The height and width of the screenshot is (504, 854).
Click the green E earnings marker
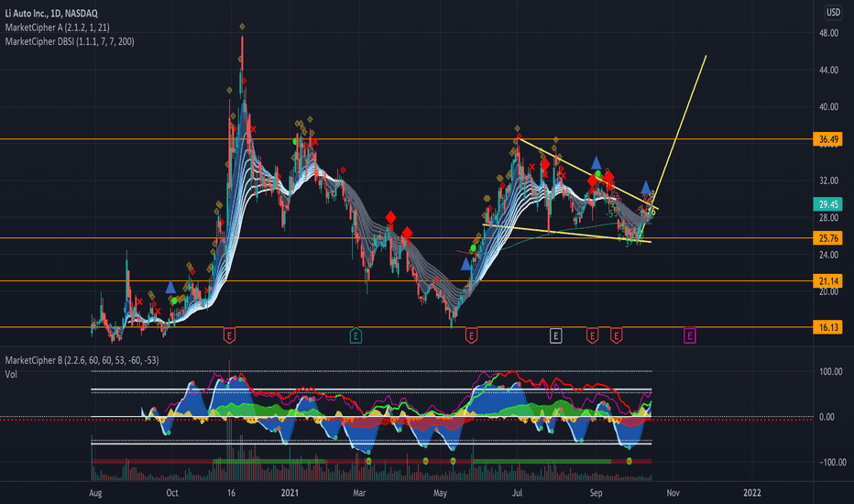point(356,335)
